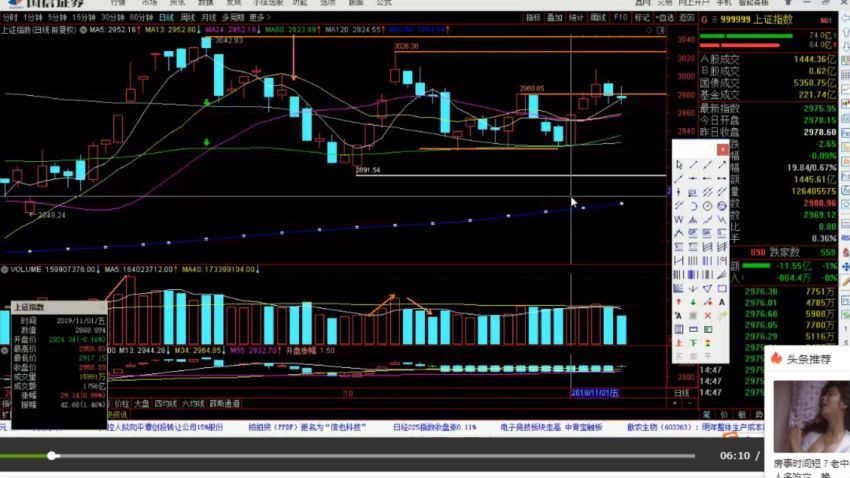
Task: Pick the down-arrow drawing tool
Action: [x=693, y=288]
